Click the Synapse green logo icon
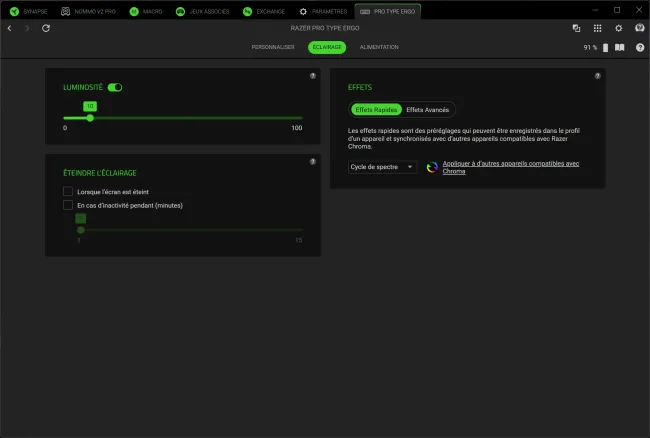 pyautogui.click(x=15, y=12)
